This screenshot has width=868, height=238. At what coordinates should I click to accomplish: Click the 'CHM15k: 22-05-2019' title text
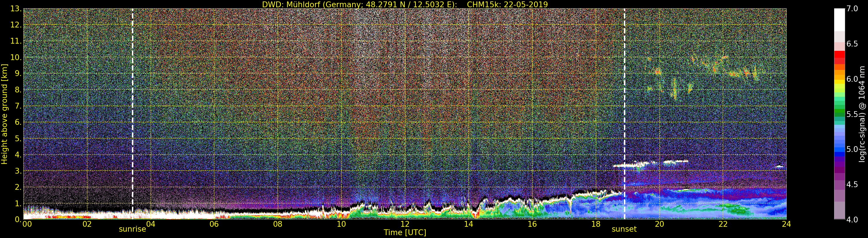[507, 4]
